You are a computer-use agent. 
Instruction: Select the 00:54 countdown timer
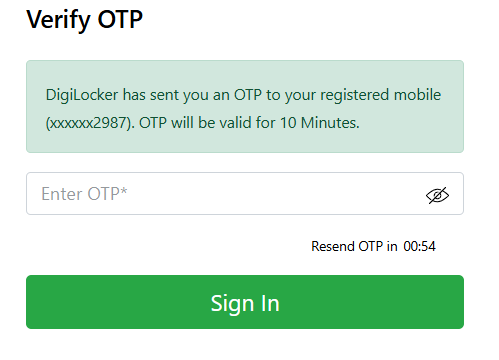(419, 246)
